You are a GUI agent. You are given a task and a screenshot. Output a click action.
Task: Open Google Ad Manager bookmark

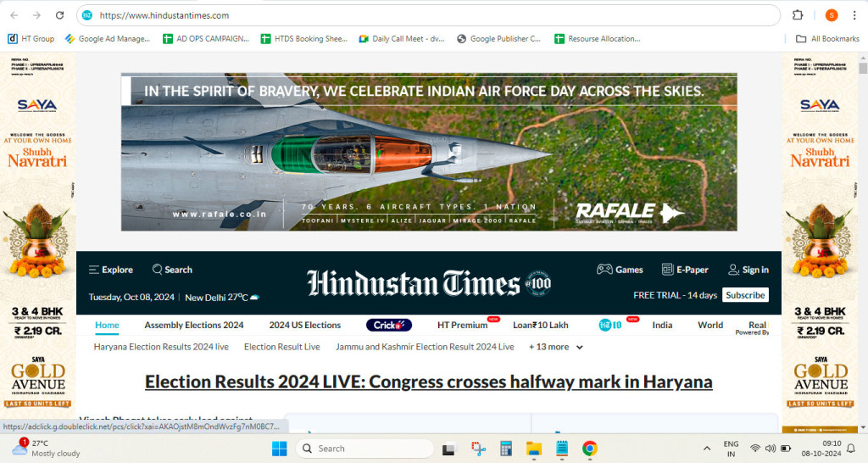pyautogui.click(x=108, y=39)
